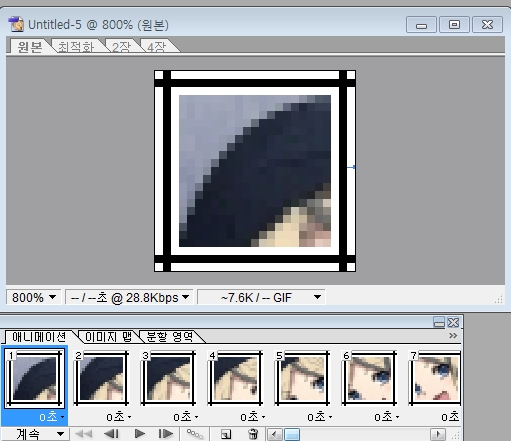Switch to the 이미지 맵 tab
The image size is (511, 441).
[108, 337]
